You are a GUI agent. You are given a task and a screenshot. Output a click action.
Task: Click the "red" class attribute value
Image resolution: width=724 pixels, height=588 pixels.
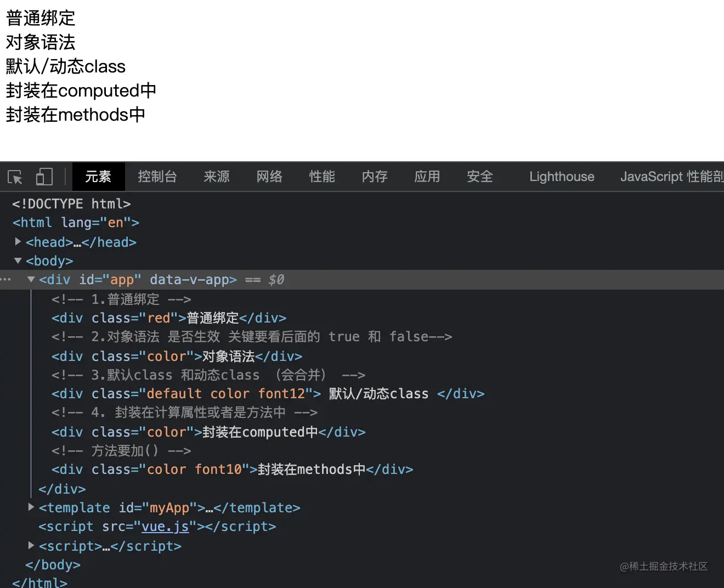pos(159,318)
